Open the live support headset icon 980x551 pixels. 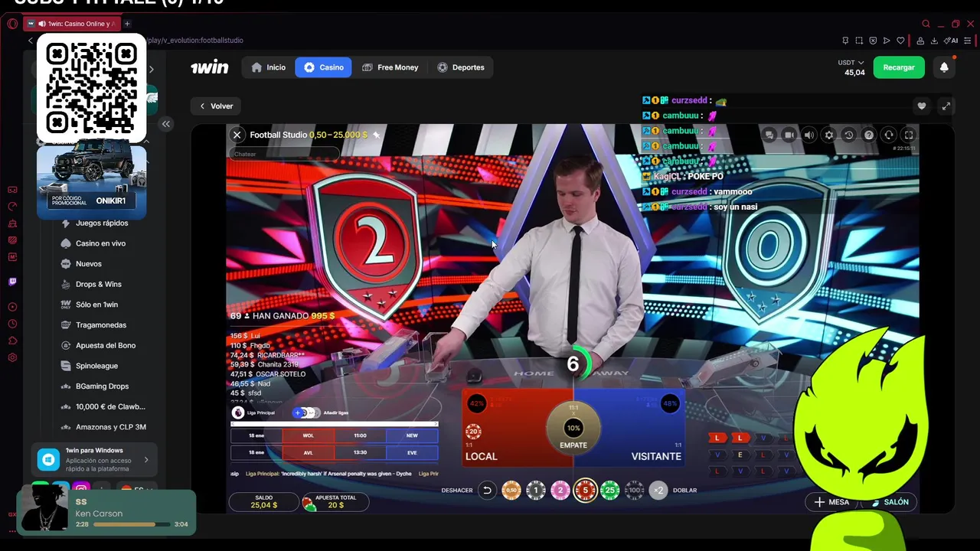pyautogui.click(x=889, y=135)
